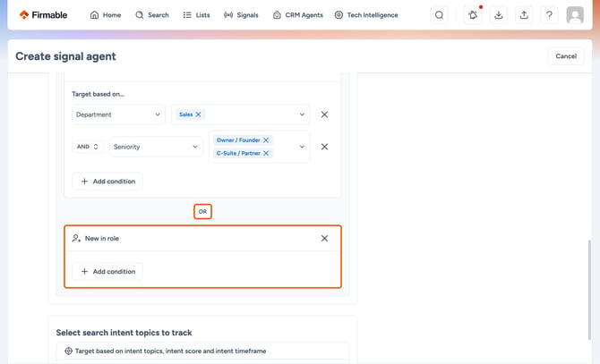This screenshot has height=364, width=600.
Task: Click the 'Target based on...' label
Action: [98, 94]
